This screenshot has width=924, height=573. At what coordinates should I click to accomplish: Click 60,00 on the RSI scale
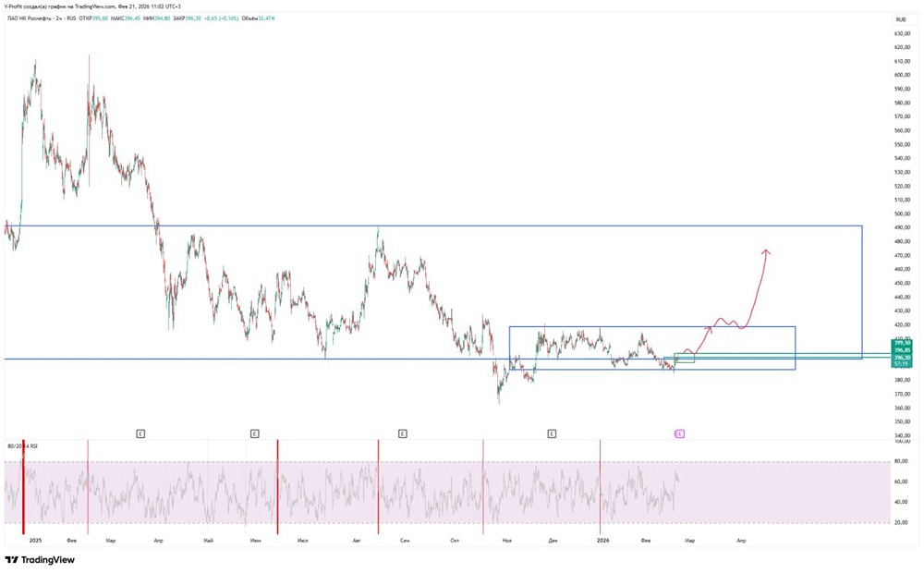coord(901,482)
